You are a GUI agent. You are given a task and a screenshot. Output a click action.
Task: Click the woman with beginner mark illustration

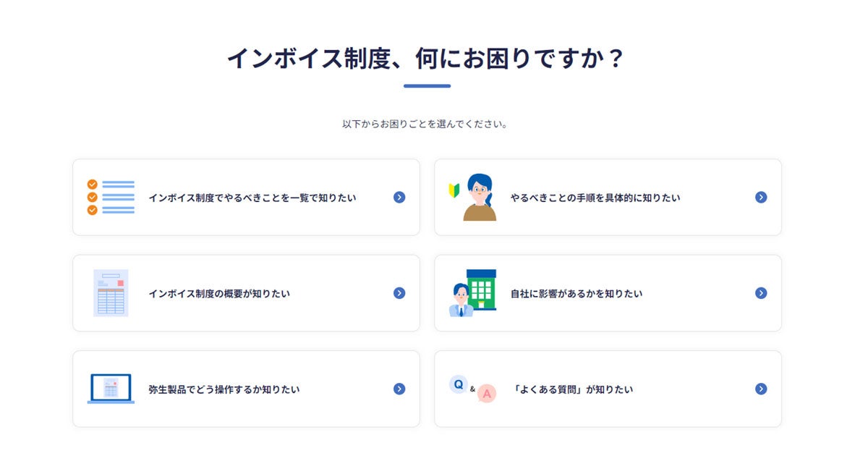[475, 197]
